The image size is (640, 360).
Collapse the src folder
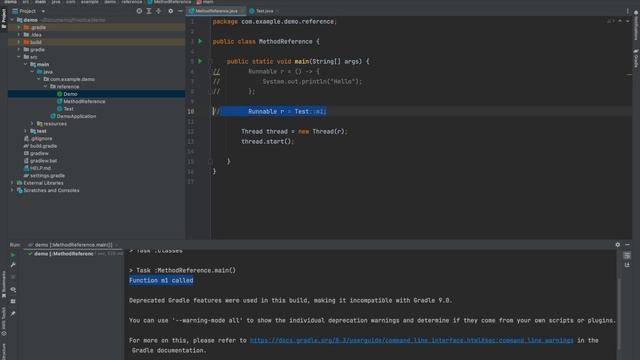(x=19, y=57)
